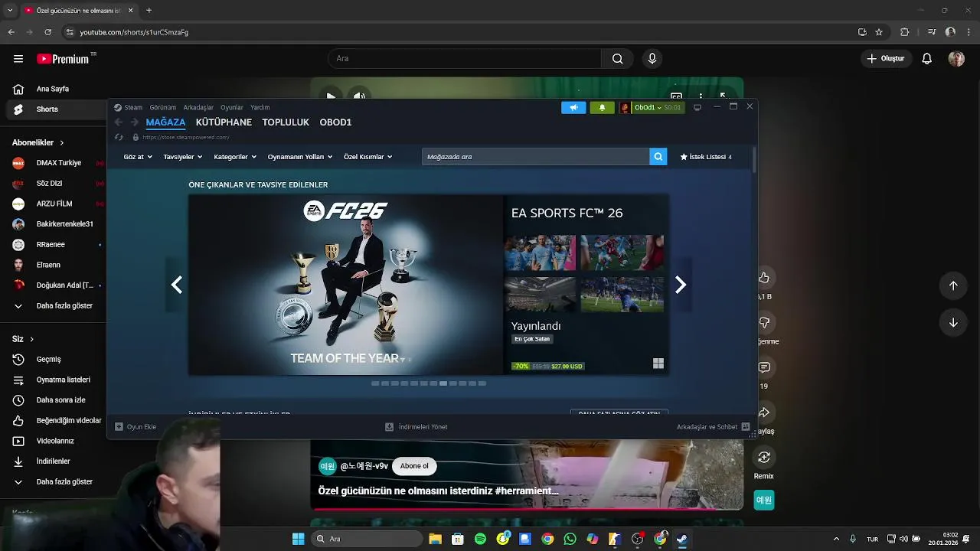
Task: Open İndirmeleri Yönet in Steam footer
Action: (x=416, y=427)
